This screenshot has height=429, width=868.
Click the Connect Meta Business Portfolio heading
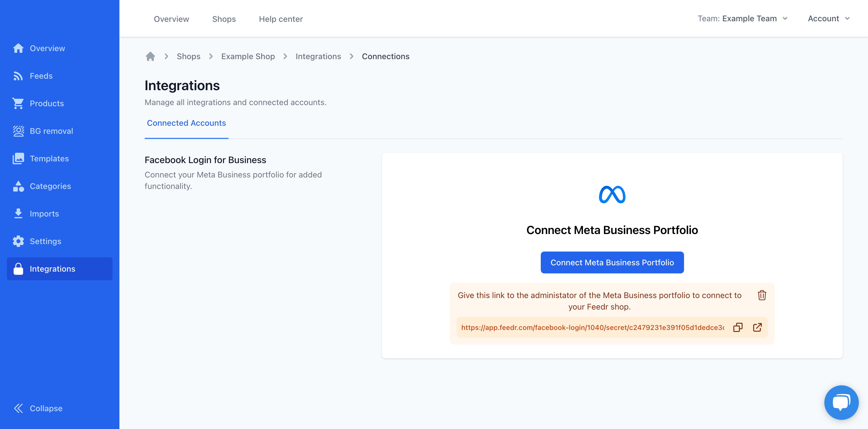(x=612, y=230)
